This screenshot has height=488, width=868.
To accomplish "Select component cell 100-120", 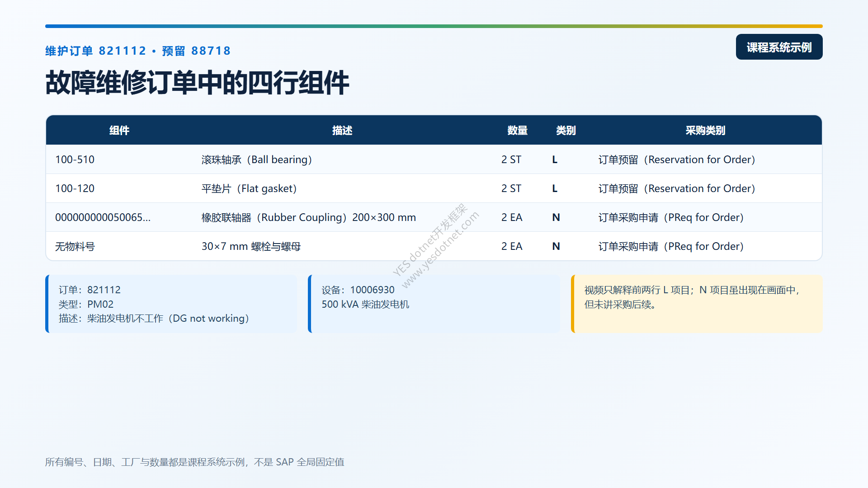I will tap(75, 188).
